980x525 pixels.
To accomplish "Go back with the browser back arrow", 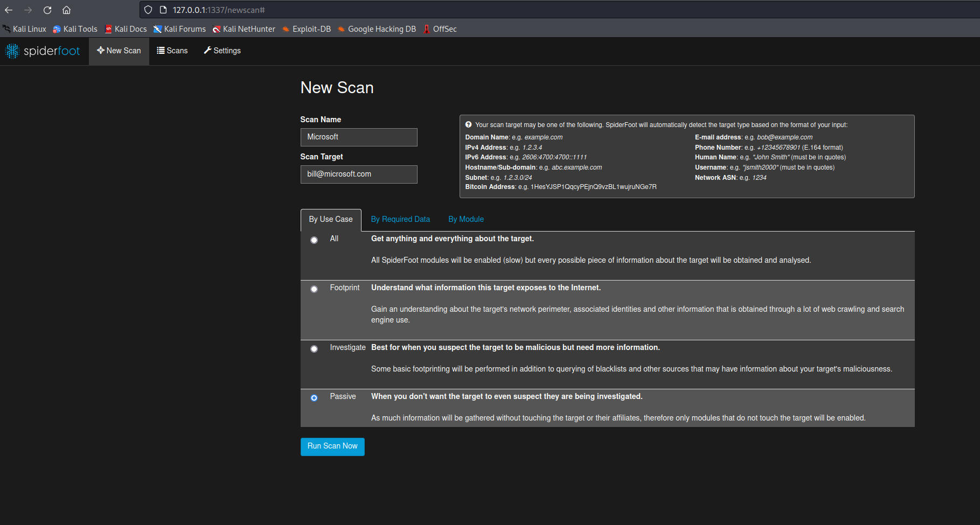I will pyautogui.click(x=9, y=10).
